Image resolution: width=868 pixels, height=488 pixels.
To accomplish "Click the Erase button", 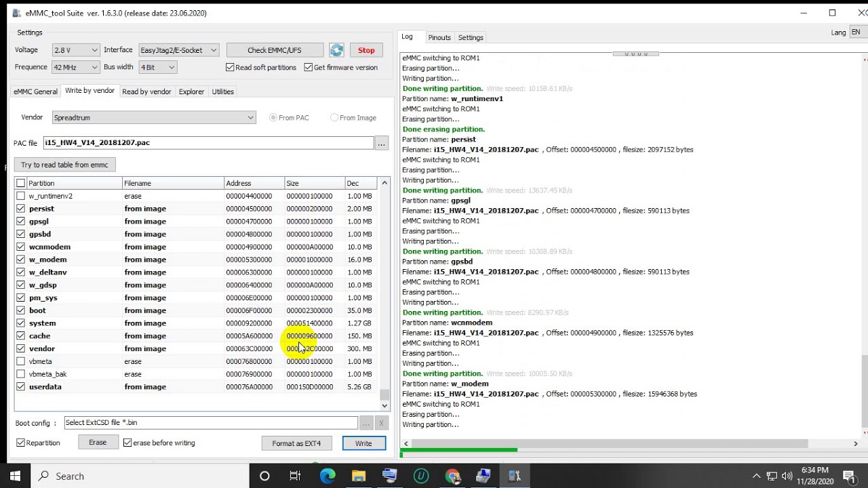I will point(98,443).
